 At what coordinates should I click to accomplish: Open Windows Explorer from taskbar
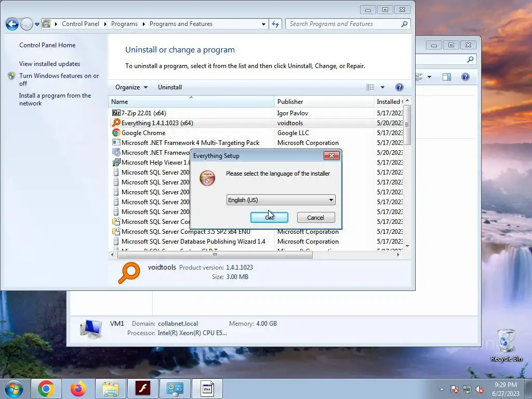pyautogui.click(x=111, y=389)
